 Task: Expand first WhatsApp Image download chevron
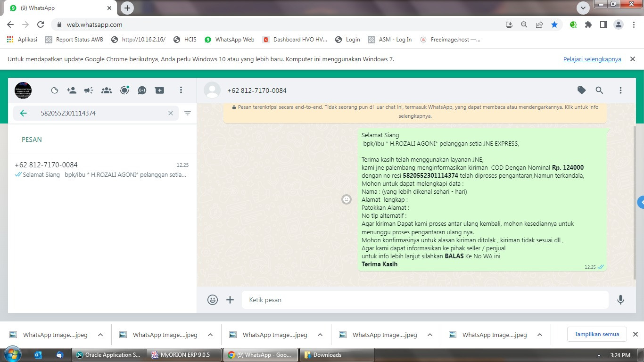tap(100, 335)
